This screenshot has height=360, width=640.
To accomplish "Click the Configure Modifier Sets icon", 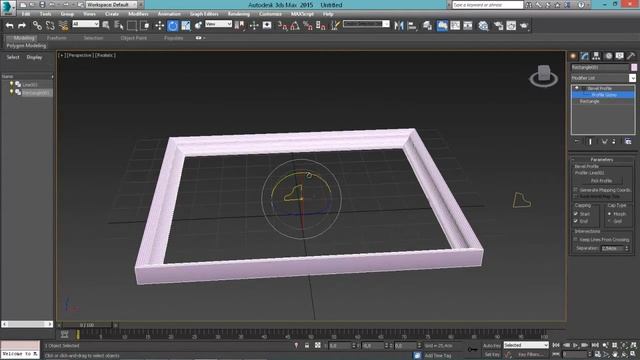I will (x=628, y=141).
